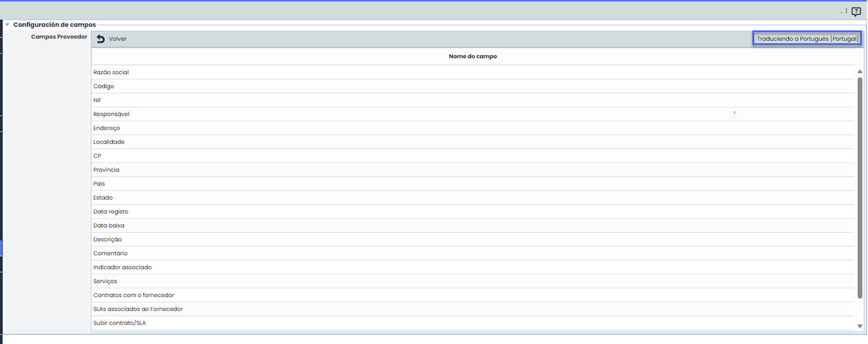
Task: Select the Responsável field row
Action: (x=111, y=114)
